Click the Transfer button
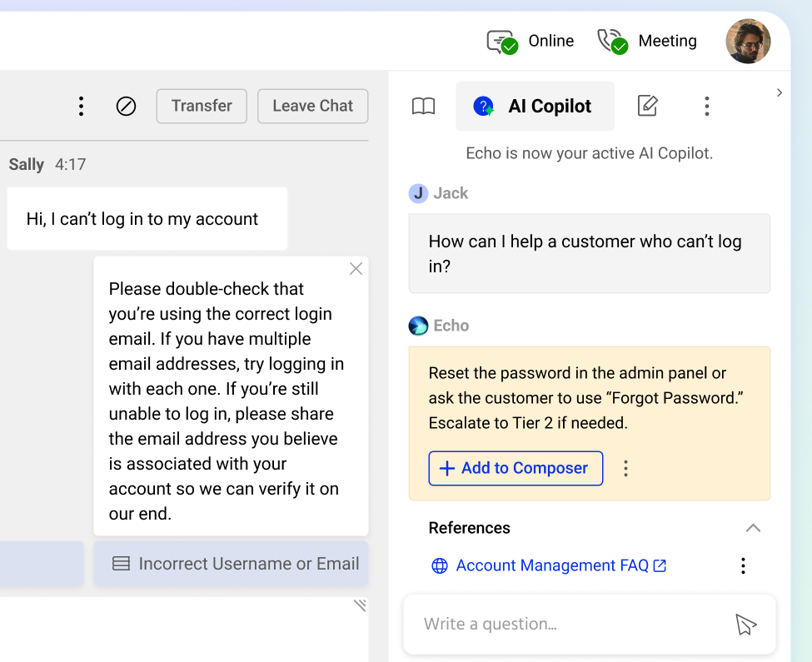This screenshot has width=812, height=662. click(202, 106)
